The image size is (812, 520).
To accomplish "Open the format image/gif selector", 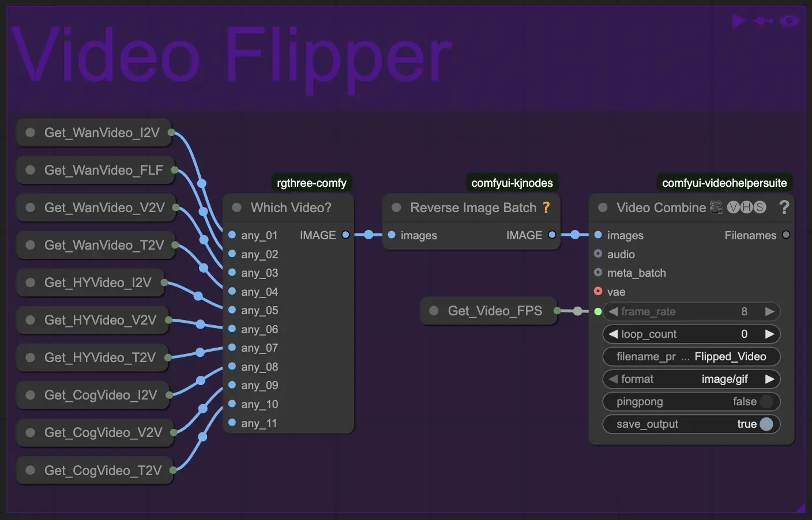I will coord(691,379).
